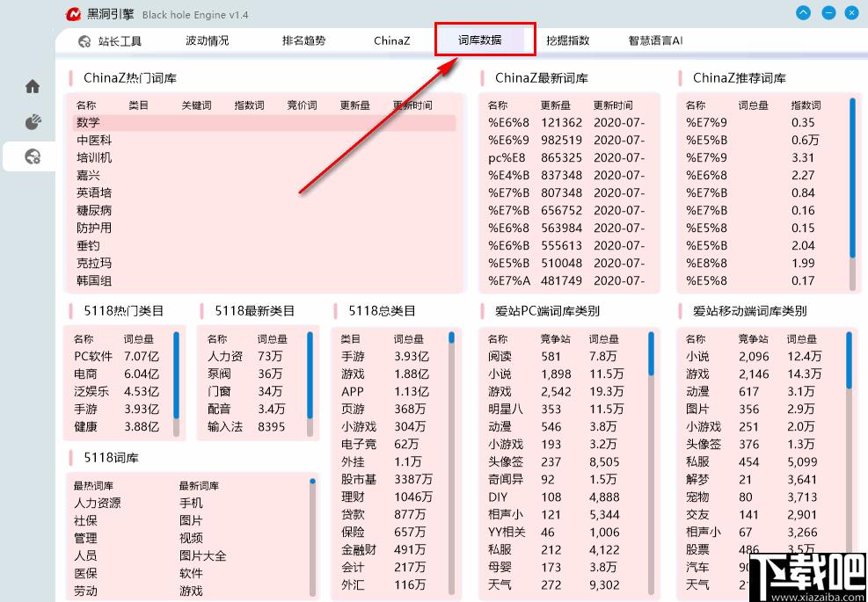The width and height of the screenshot is (868, 602).
Task: Select 视频 in 最新词库 column
Action: (x=191, y=539)
